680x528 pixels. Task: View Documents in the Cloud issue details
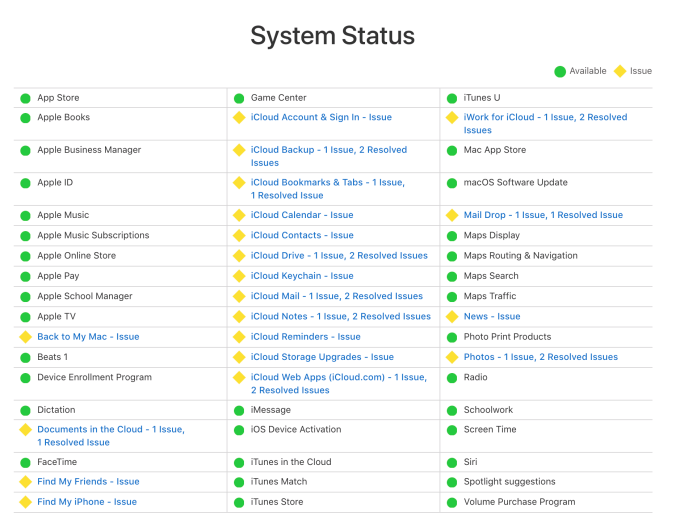[x=110, y=429]
